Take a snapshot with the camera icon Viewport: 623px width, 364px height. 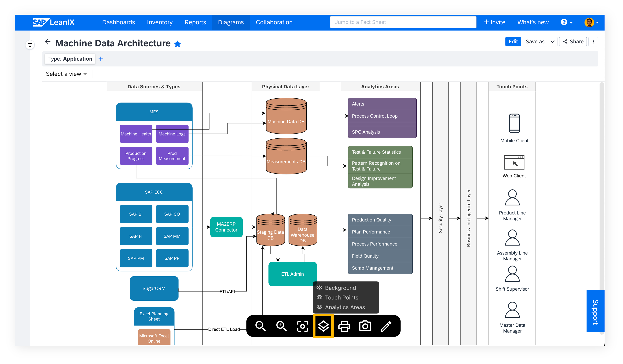(365, 326)
